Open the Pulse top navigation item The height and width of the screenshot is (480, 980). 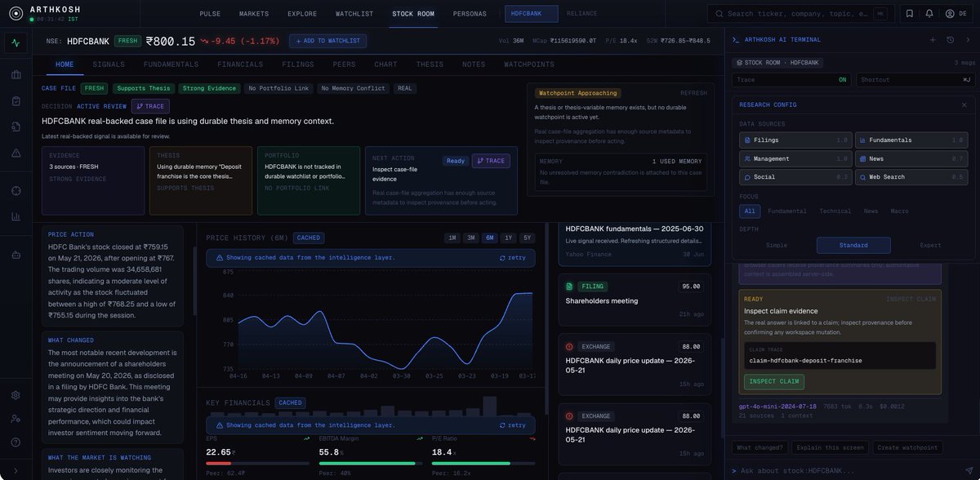click(x=210, y=14)
